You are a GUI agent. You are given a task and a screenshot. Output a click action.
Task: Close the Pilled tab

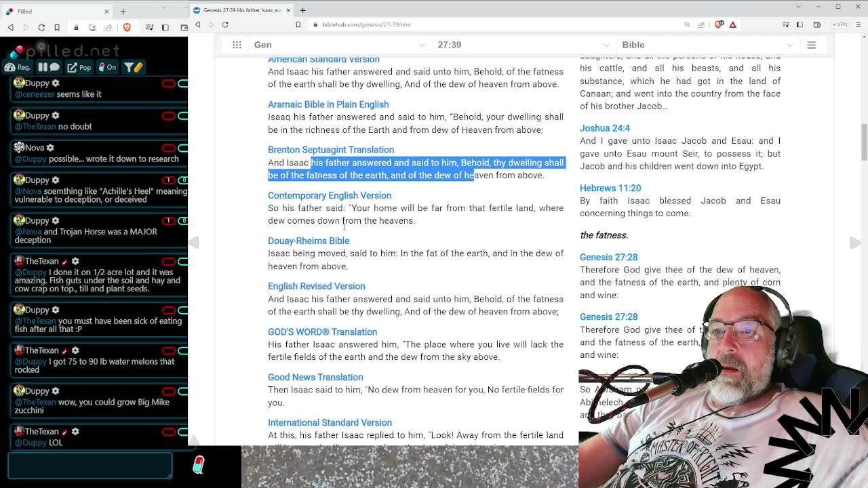[106, 12]
